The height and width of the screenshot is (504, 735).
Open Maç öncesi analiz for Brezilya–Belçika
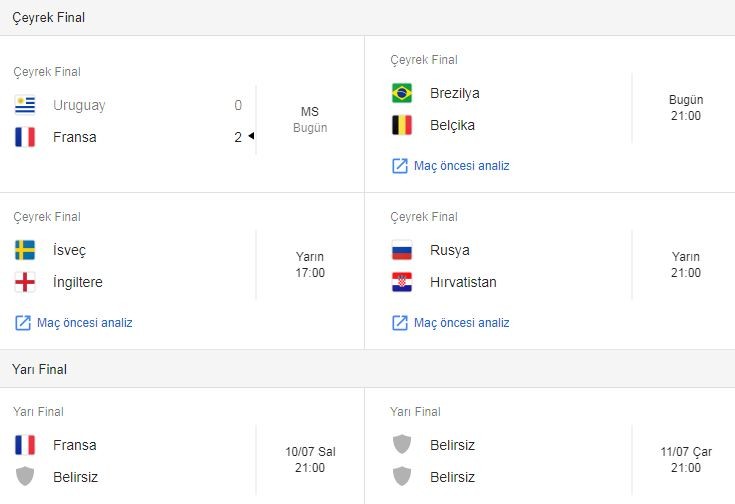[461, 166]
